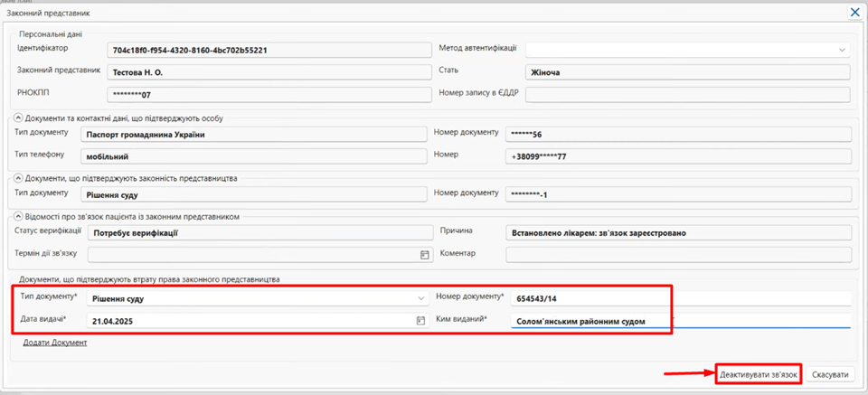The image size is (868, 395).
Task: Click the Скасувати button
Action: [x=830, y=374]
